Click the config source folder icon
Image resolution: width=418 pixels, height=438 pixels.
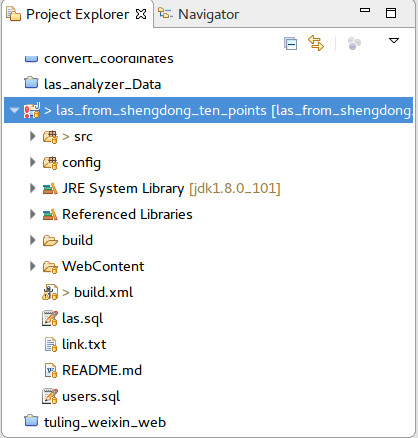[x=50, y=163]
